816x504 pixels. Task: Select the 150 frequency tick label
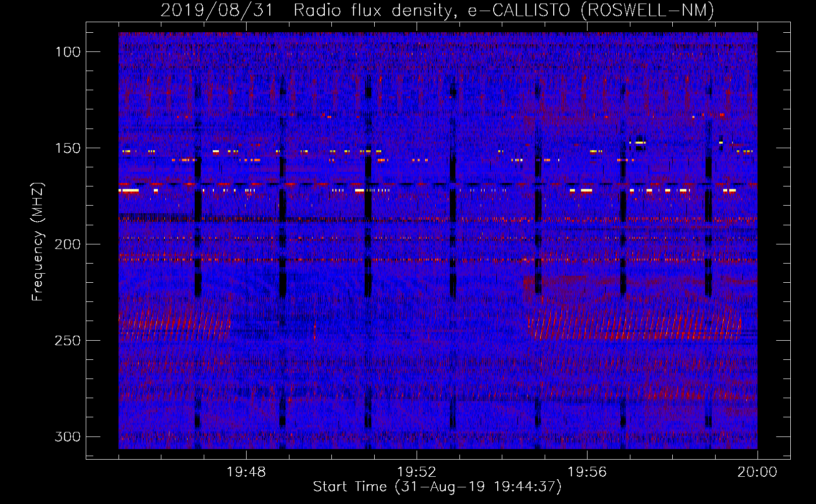pyautogui.click(x=68, y=148)
